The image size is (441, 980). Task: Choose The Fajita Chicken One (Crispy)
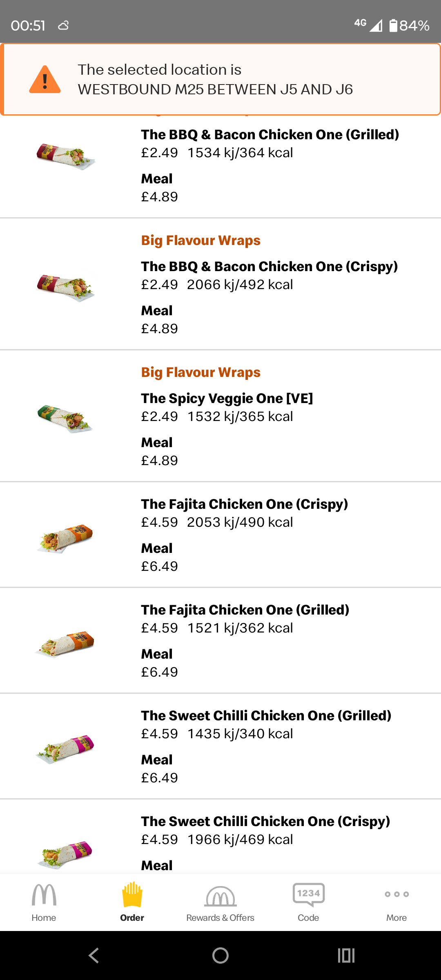click(244, 504)
